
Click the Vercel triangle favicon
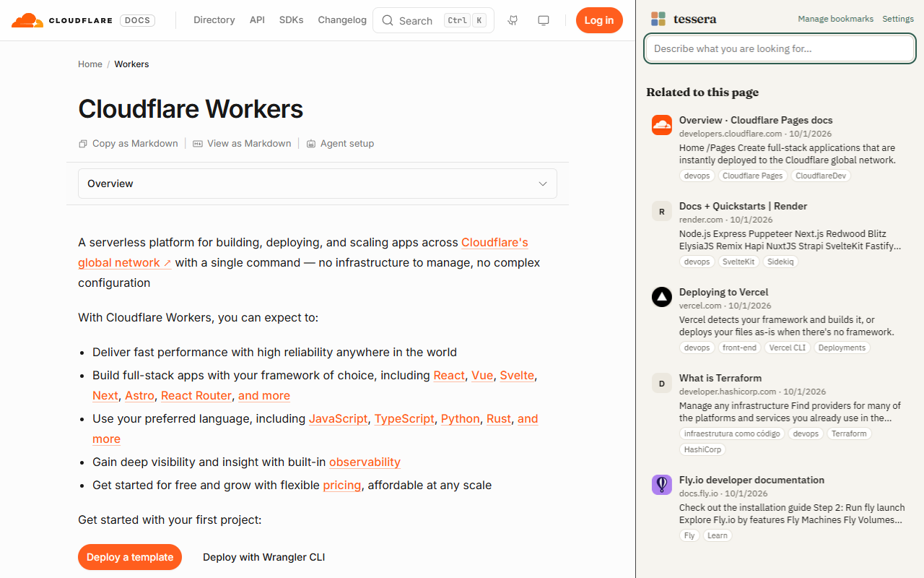(x=662, y=297)
